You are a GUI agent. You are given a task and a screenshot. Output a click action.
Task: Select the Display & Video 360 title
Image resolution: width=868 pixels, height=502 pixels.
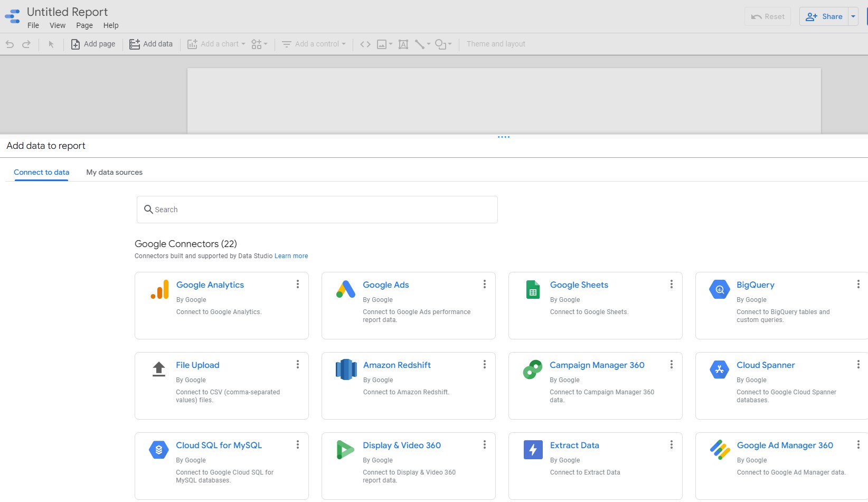click(402, 446)
